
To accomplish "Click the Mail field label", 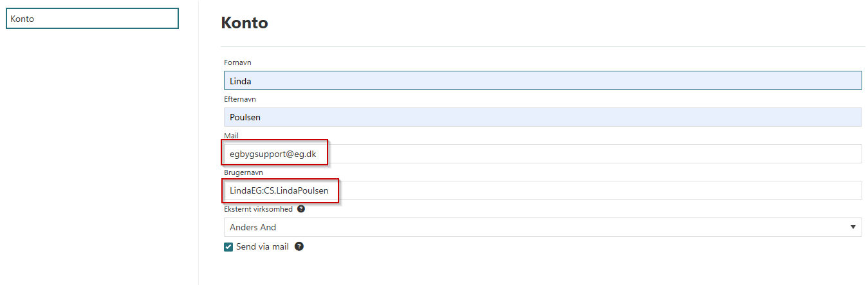I will tap(231, 136).
